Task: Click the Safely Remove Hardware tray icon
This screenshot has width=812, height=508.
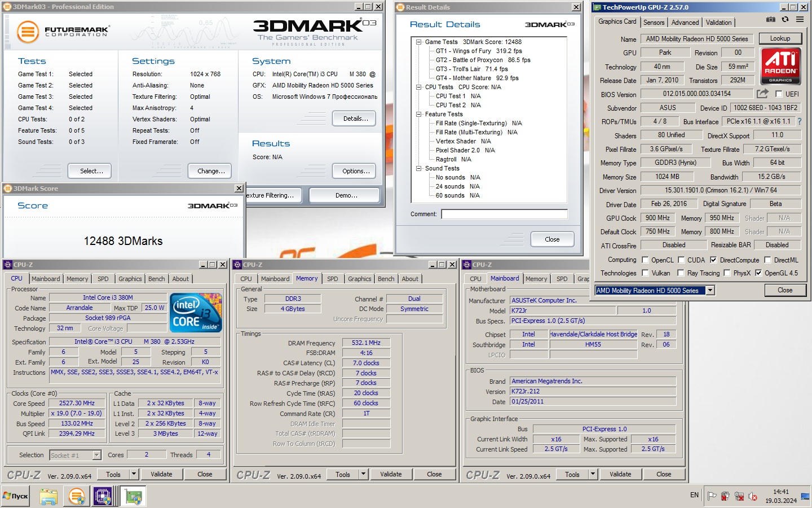Action: tap(726, 496)
